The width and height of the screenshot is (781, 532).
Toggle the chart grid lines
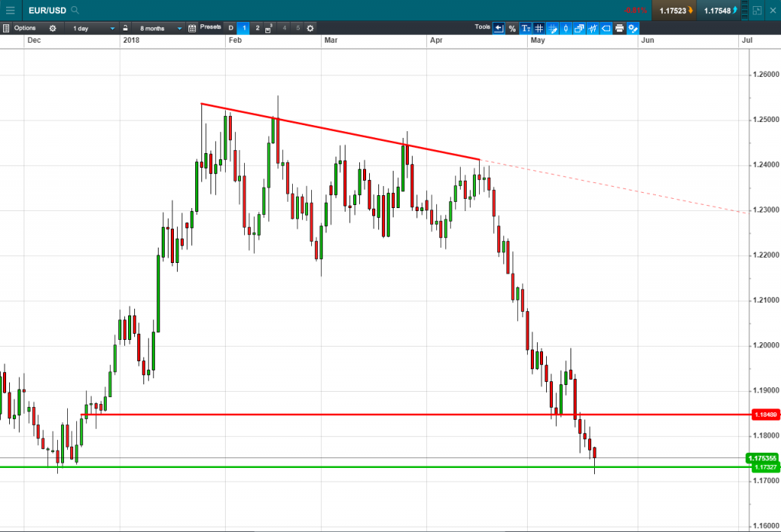(539, 28)
